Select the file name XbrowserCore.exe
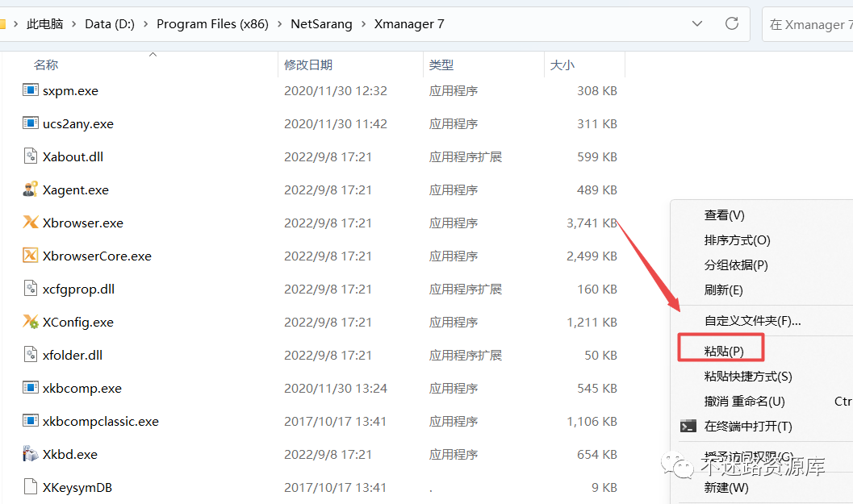 tap(98, 256)
